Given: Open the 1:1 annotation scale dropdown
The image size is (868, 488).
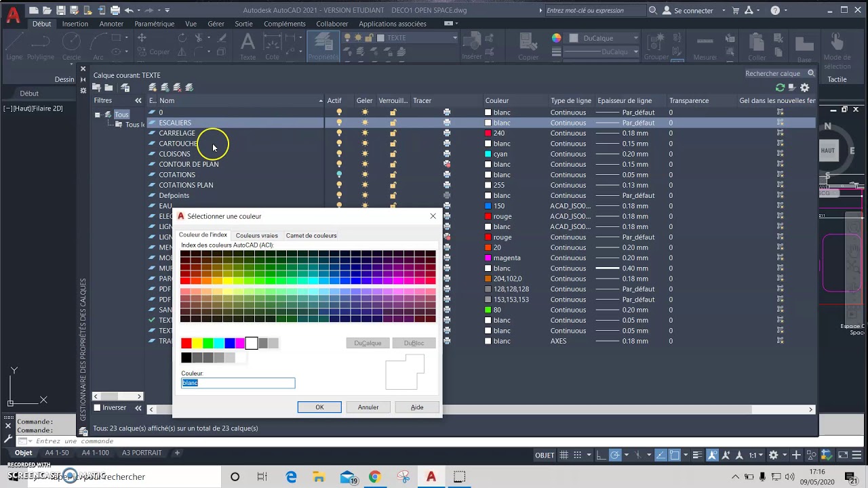Looking at the screenshot, I should tap(761, 455).
